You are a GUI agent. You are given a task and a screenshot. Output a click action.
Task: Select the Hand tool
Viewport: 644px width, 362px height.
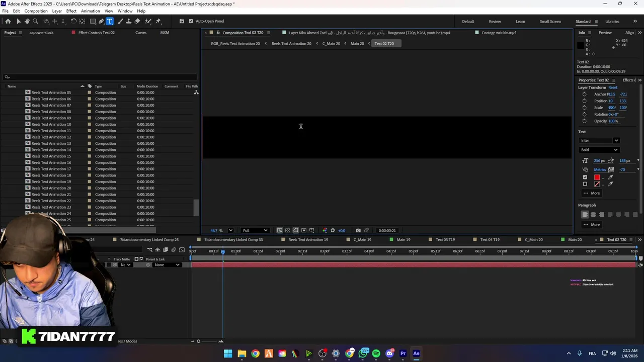(x=27, y=21)
